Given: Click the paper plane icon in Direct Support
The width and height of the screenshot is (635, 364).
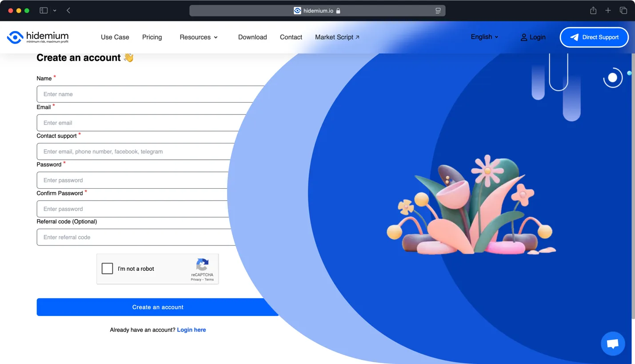Looking at the screenshot, I should pos(574,37).
